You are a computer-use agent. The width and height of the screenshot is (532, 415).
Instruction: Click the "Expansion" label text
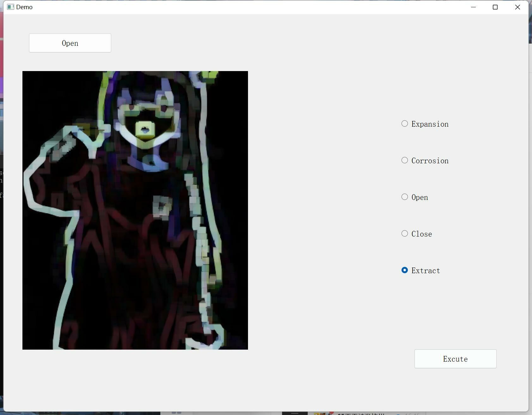430,124
